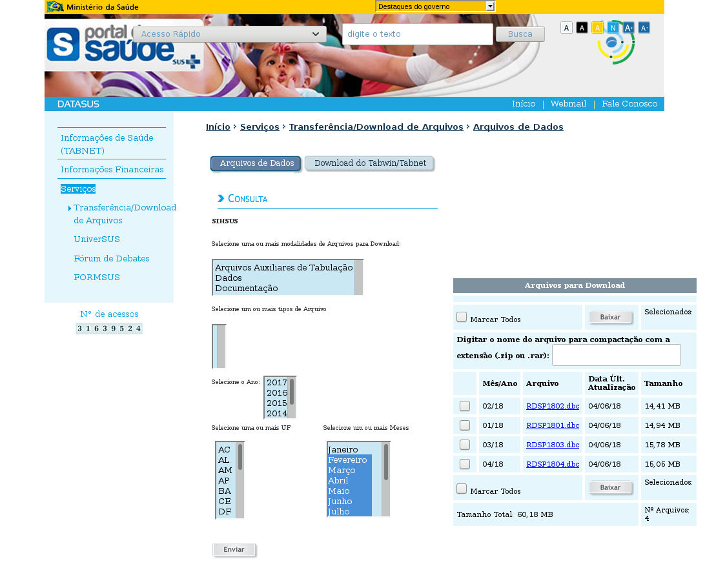Click the top Baixar button
This screenshot has width=705, height=588.
[x=610, y=317]
